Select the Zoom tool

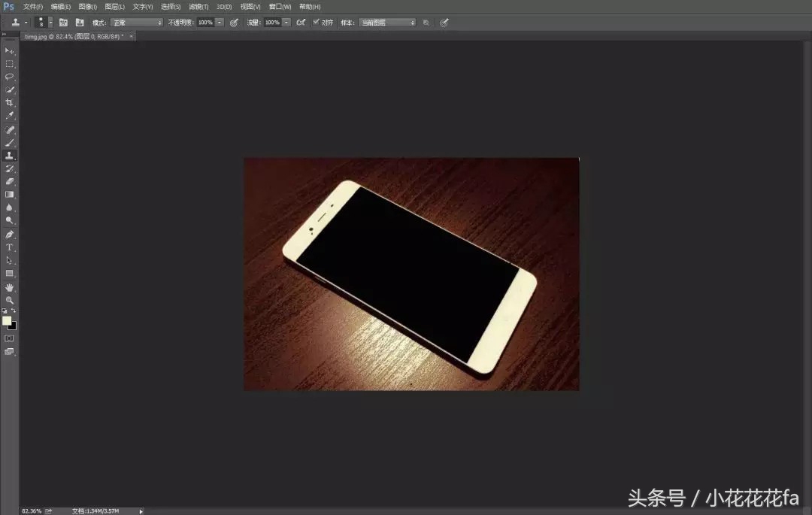tap(9, 299)
